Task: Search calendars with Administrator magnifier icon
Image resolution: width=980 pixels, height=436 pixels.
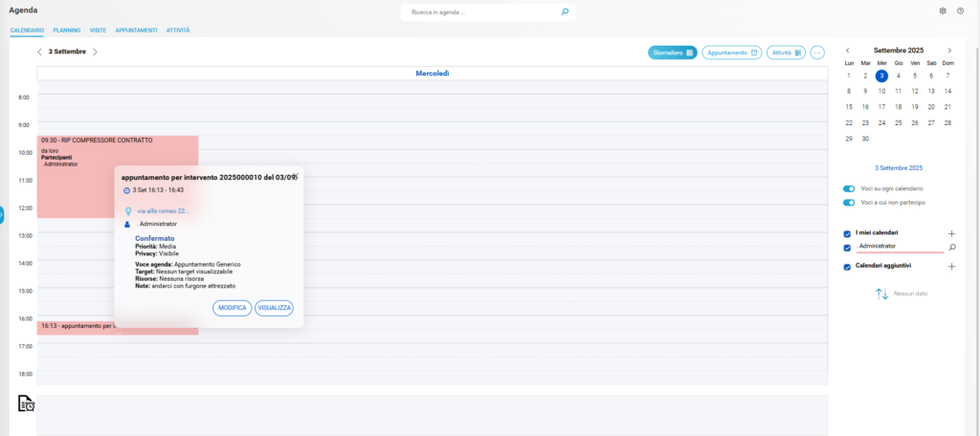Action: [x=951, y=248]
